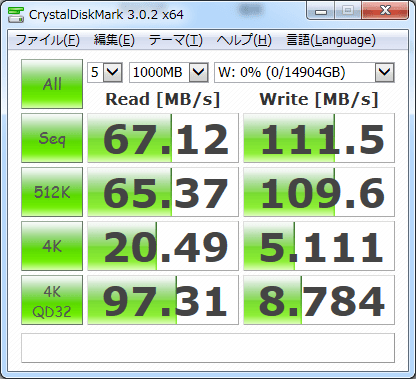Viewport: 416px width, 379px height.
Task: Click the Seq read result 67.12
Action: (163, 138)
